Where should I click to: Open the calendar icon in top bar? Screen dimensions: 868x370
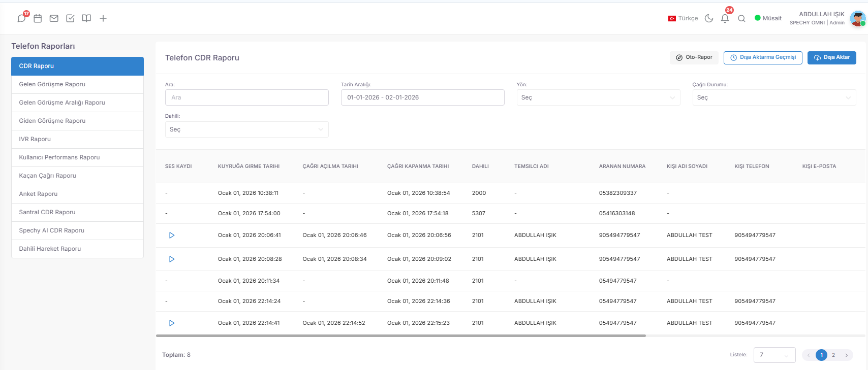(x=38, y=18)
